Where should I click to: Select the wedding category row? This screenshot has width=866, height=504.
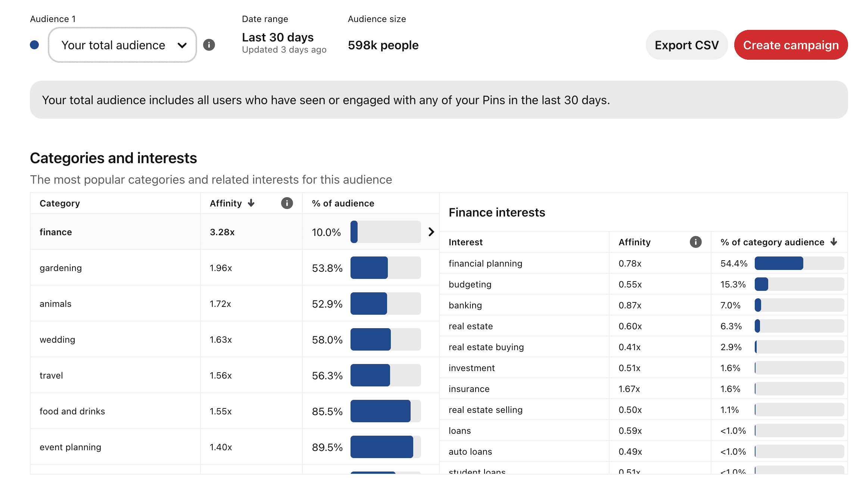[x=57, y=339]
